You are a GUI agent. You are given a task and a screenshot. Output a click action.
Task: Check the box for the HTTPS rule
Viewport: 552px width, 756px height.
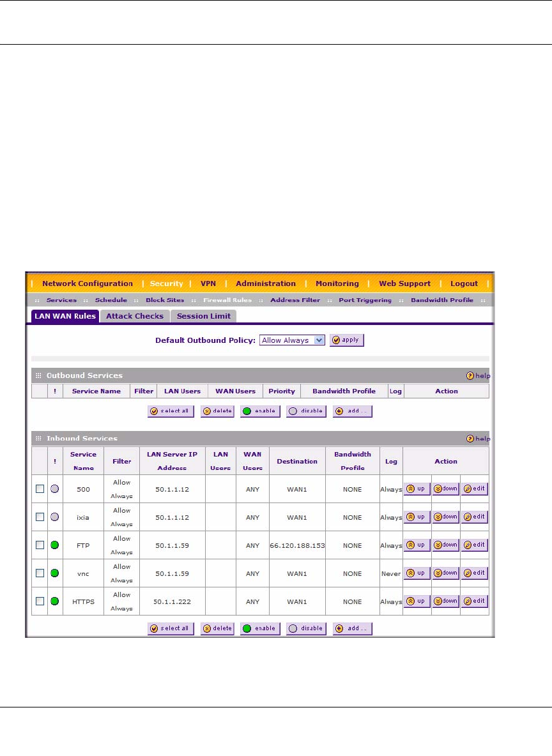(x=40, y=601)
